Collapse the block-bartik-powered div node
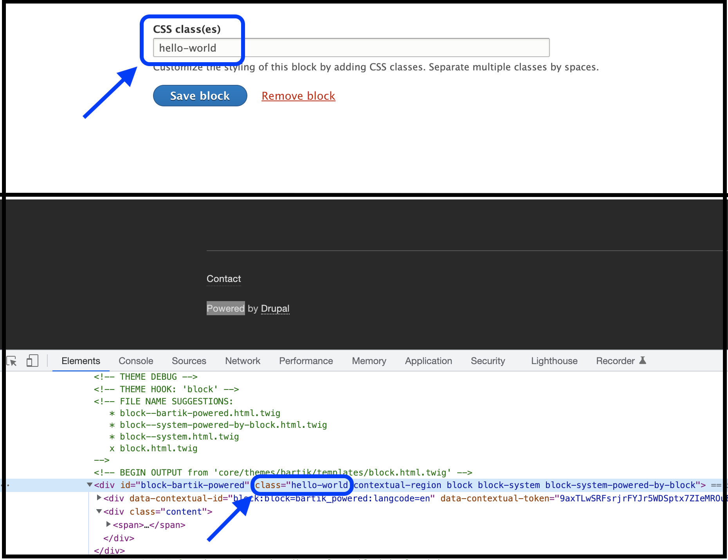Image resolution: width=728 pixels, height=560 pixels. pos(90,485)
